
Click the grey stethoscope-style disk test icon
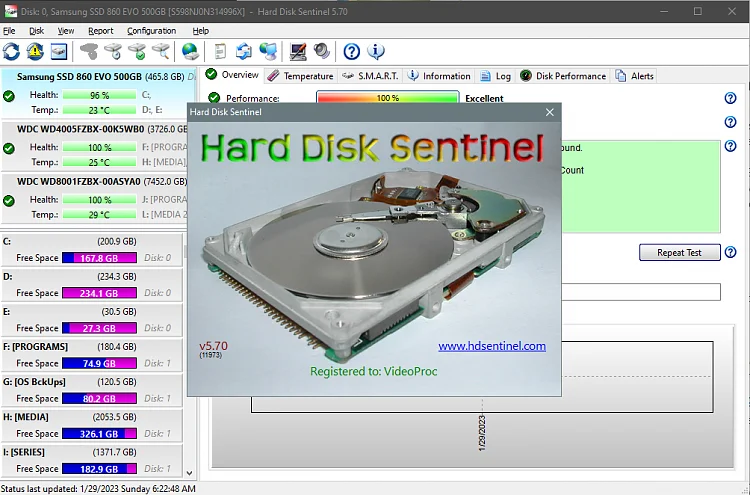89,51
